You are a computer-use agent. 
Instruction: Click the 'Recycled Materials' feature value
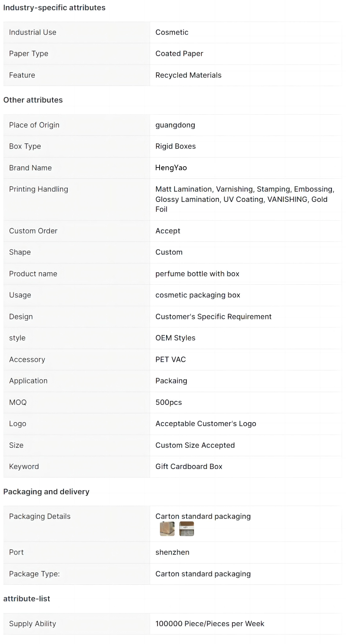(188, 75)
